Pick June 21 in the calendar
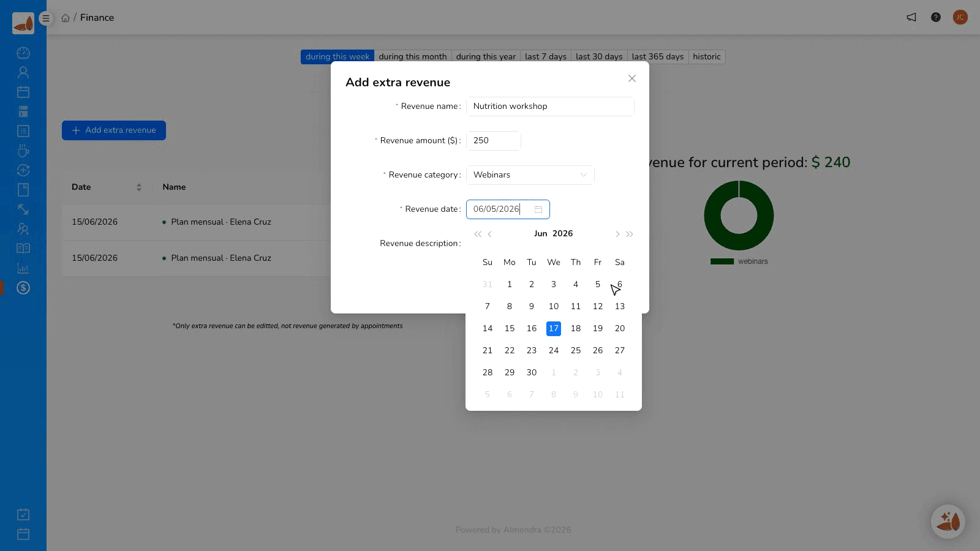 click(488, 351)
